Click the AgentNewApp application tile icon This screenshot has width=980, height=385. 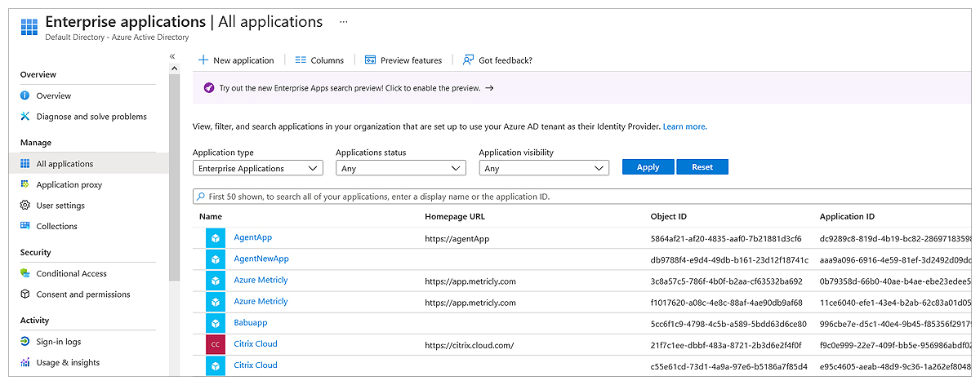pyautogui.click(x=216, y=259)
